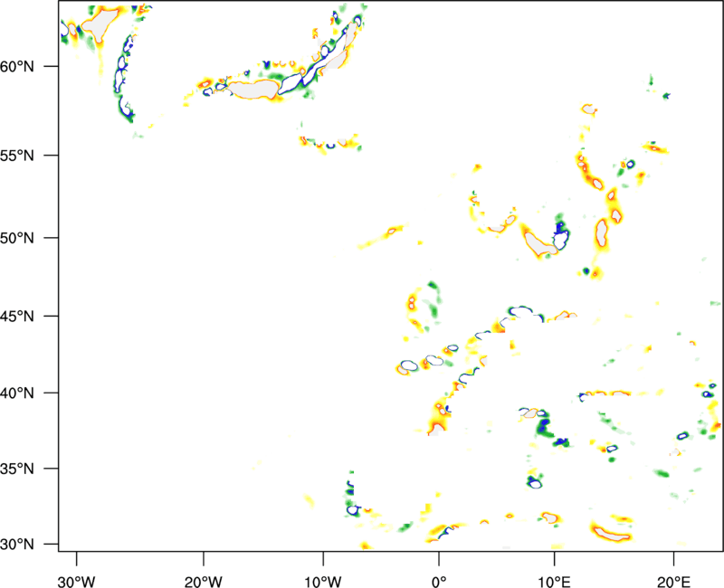Click the 30°N latitude label

point(17,545)
